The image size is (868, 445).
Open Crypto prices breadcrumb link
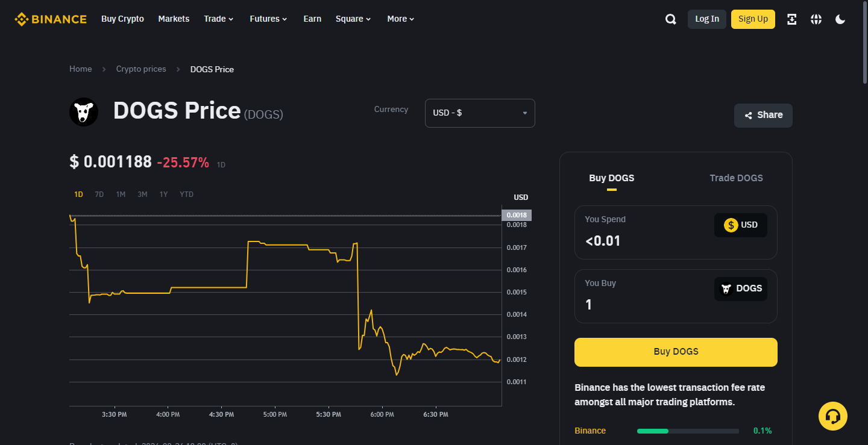point(141,69)
